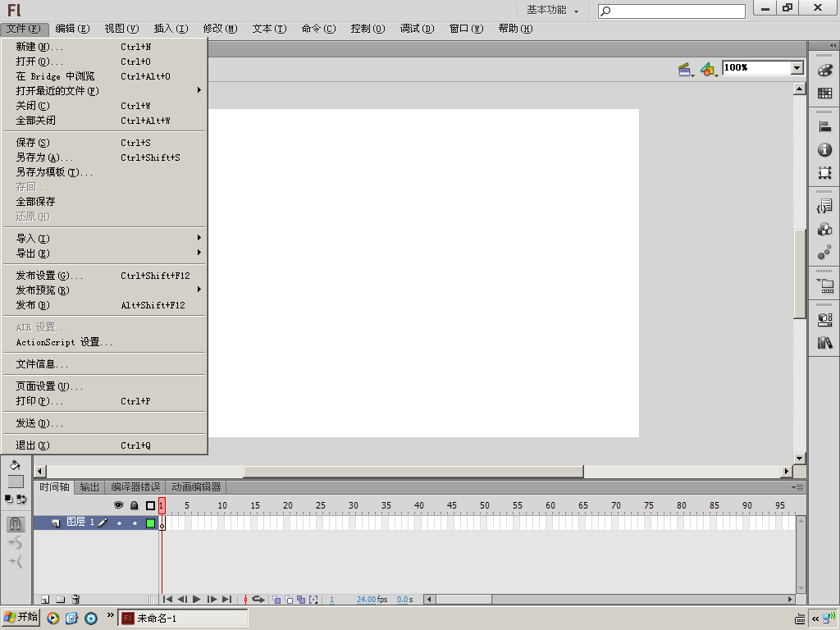Open the Project panel folder icon
Viewport: 840px width, 630px height.
pos(825,286)
